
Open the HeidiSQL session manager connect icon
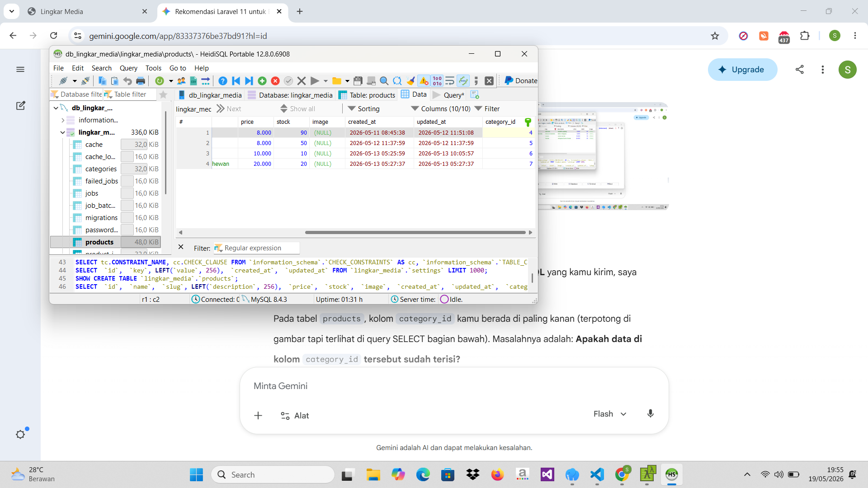coord(63,81)
